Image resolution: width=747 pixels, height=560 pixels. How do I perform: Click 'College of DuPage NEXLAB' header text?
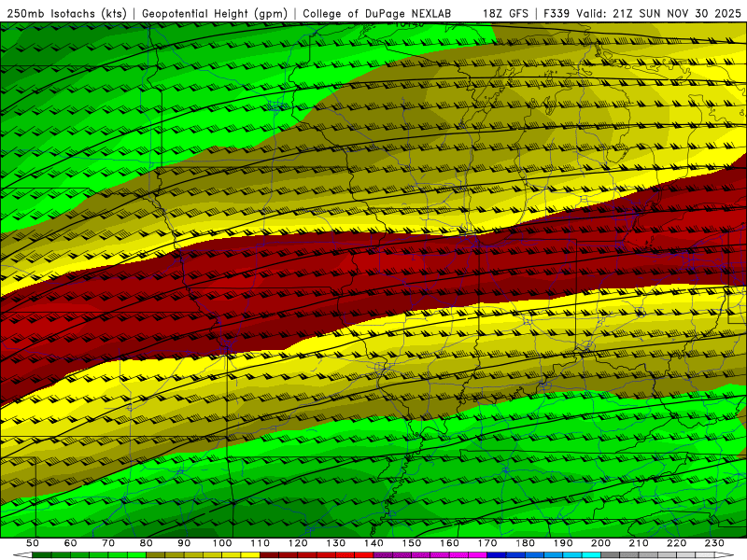click(x=377, y=14)
